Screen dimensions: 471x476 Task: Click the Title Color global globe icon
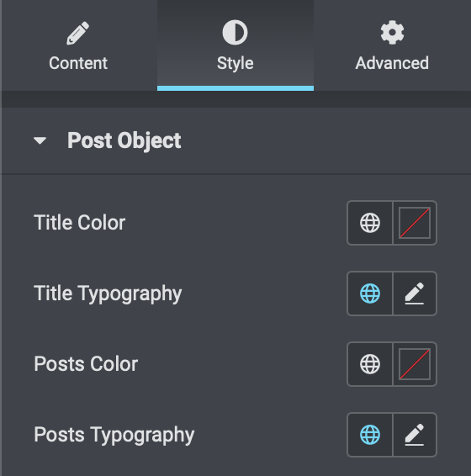[x=369, y=223]
